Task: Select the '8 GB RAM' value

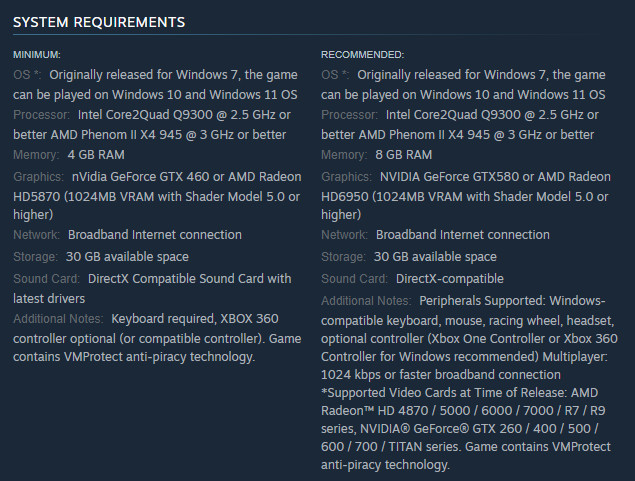Action: tap(404, 155)
